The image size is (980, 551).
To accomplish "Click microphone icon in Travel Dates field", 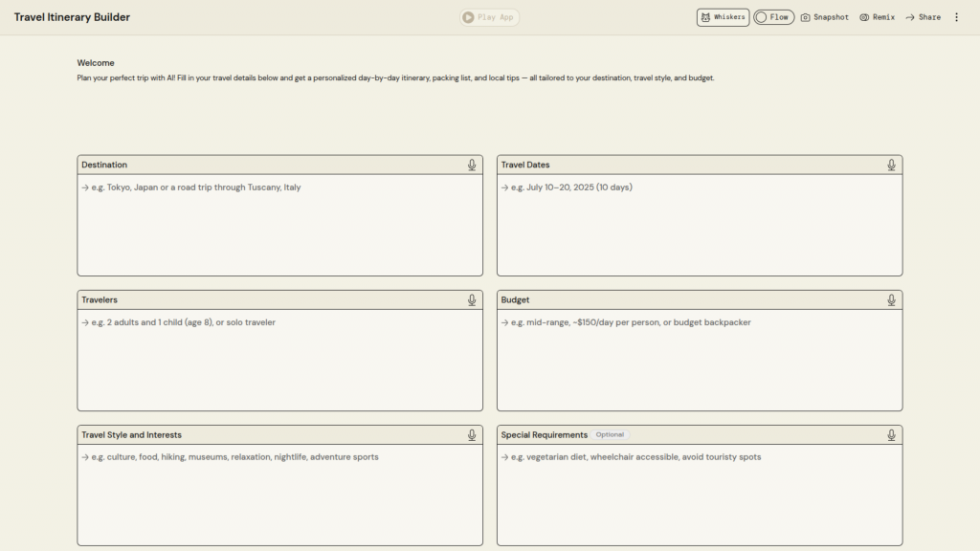I will (x=891, y=165).
